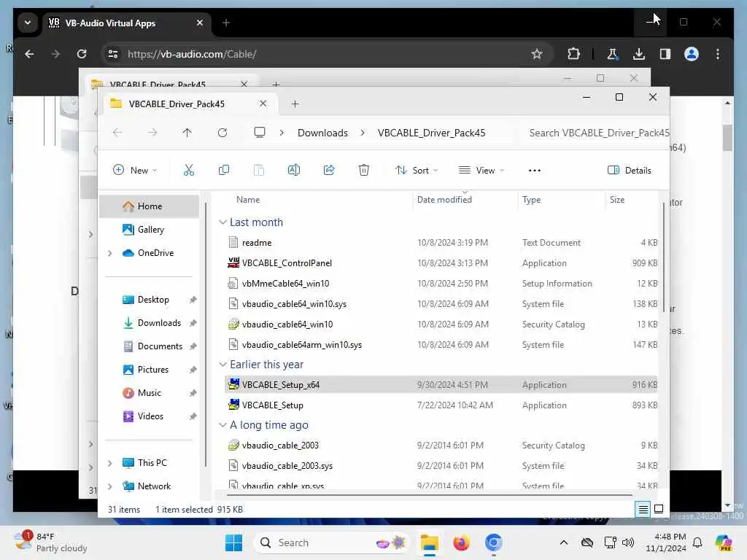This screenshot has height=560, width=747.
Task: Sort by Size column header
Action: coord(617,200)
